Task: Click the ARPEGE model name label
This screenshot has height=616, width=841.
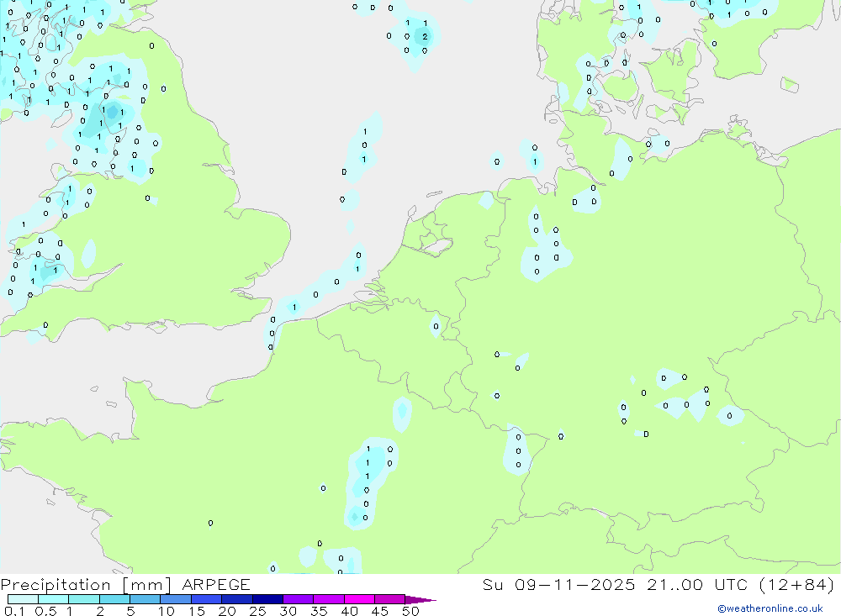Action: 216,585
